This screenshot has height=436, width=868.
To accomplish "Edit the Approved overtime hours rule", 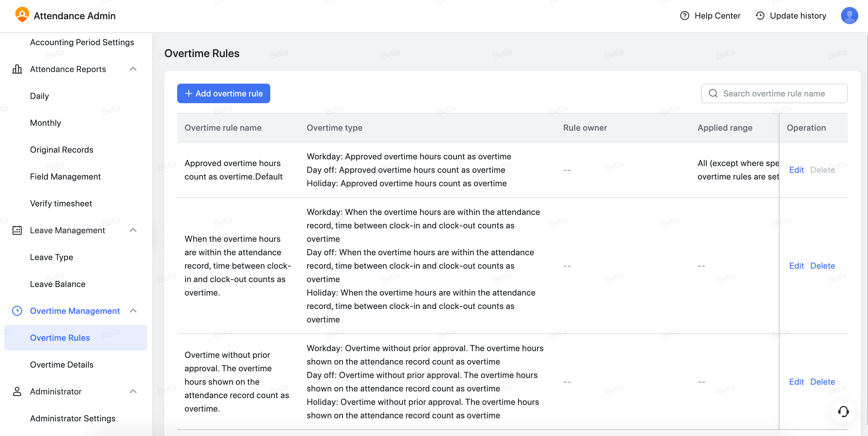I will click(x=797, y=170).
